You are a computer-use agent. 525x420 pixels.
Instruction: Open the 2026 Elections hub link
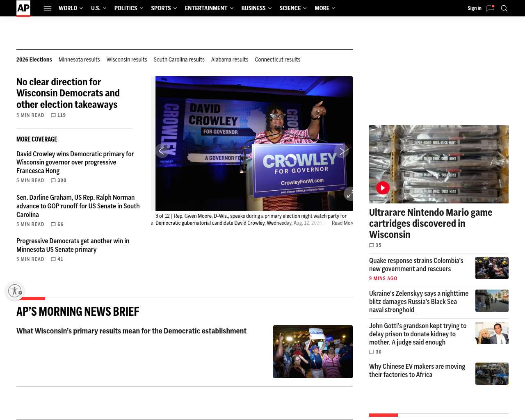(34, 59)
